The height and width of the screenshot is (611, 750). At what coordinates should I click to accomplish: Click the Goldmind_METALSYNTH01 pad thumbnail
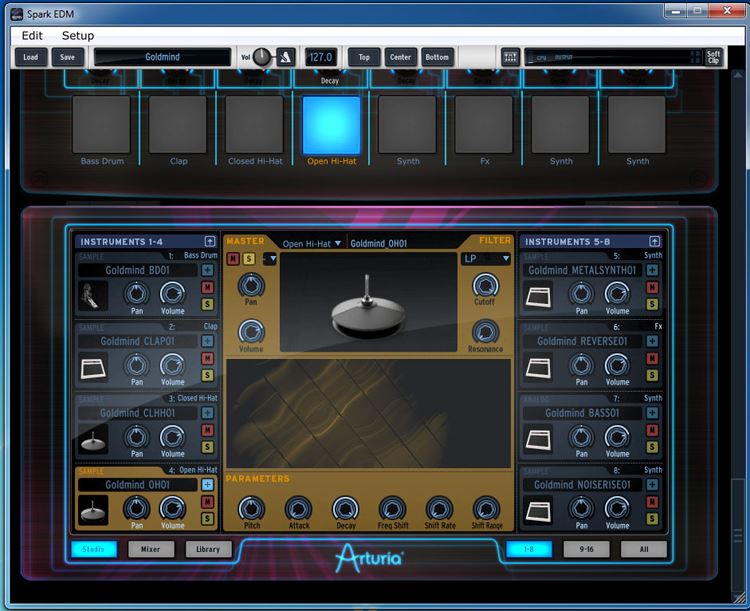[538, 295]
